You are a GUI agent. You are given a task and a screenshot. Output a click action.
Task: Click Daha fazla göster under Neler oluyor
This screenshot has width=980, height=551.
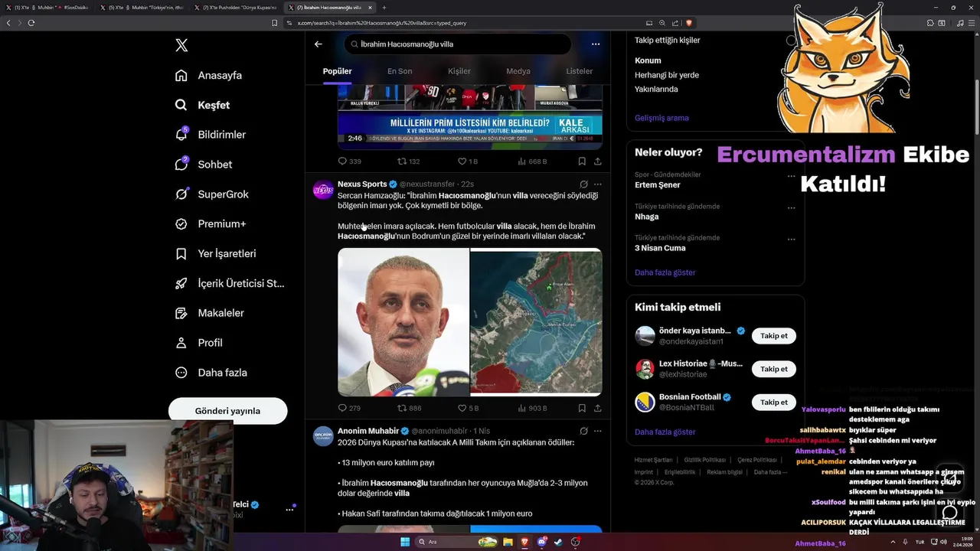tap(665, 272)
